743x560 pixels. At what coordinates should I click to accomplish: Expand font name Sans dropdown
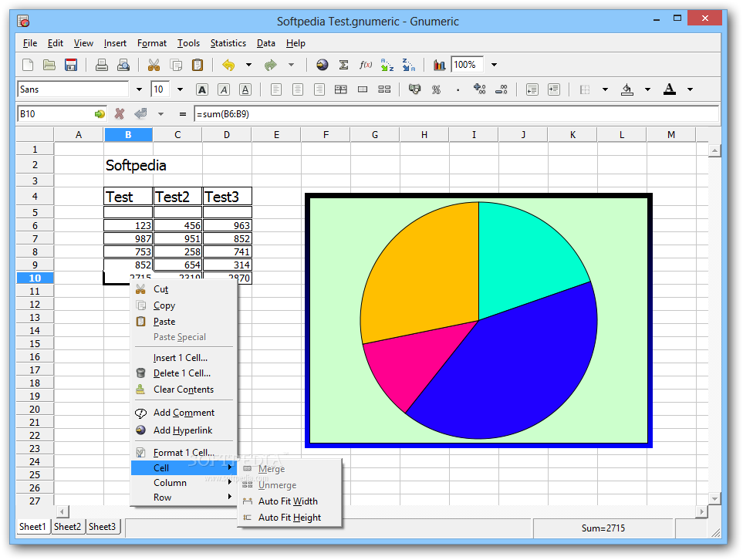pos(139,89)
